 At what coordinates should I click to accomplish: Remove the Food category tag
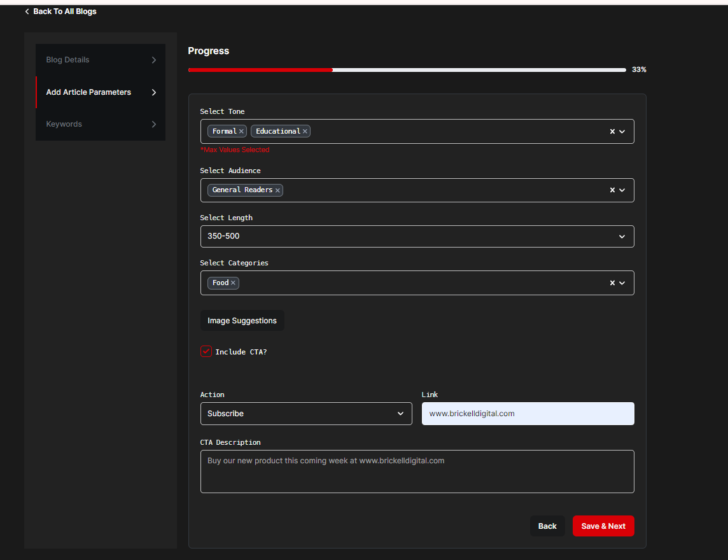(233, 283)
